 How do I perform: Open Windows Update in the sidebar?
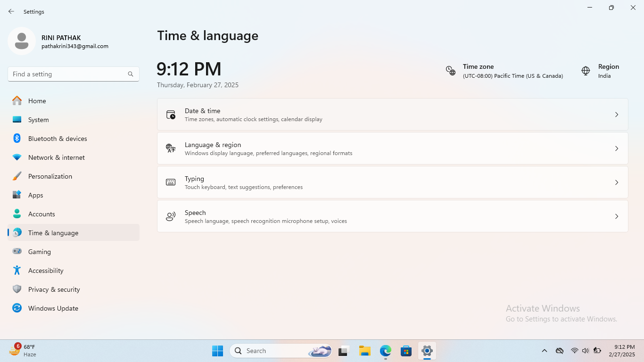click(74, 308)
